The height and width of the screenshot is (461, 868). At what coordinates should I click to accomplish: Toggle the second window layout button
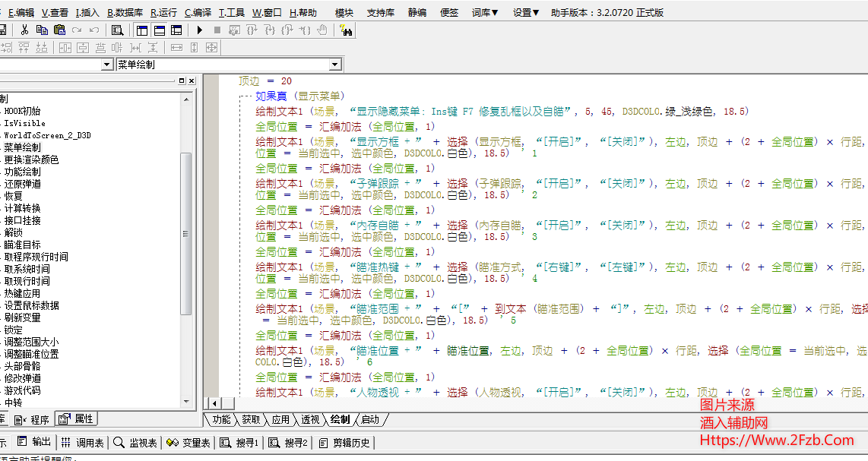[159, 30]
